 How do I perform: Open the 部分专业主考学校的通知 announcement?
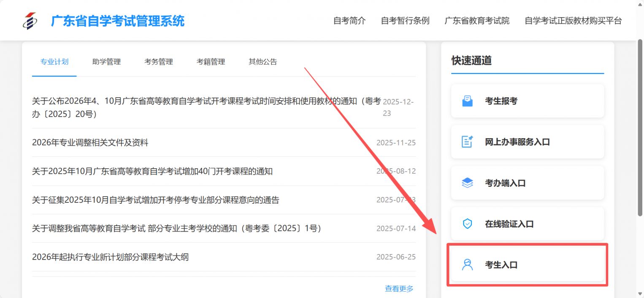click(177, 228)
